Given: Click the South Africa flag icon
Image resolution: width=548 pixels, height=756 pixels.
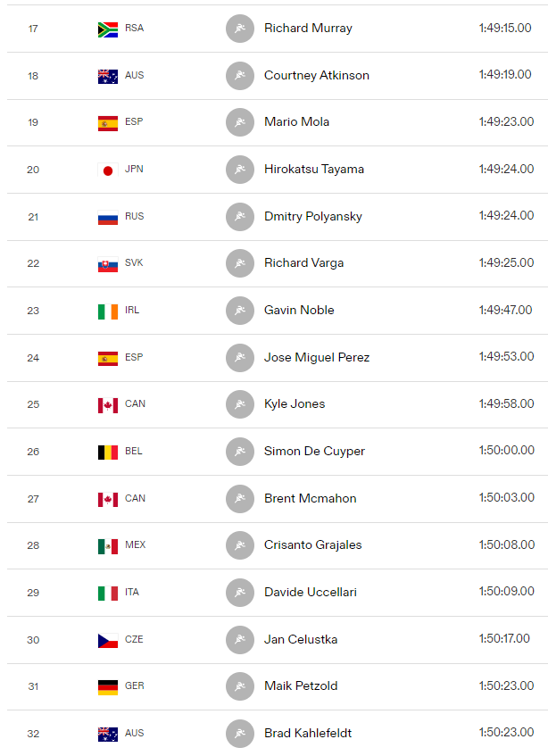Looking at the screenshot, I should (107, 29).
